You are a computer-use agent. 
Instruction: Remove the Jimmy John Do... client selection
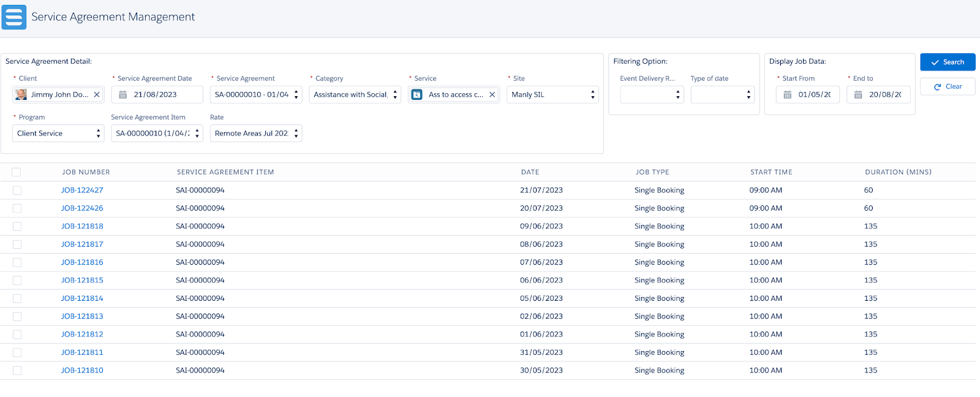(x=97, y=95)
